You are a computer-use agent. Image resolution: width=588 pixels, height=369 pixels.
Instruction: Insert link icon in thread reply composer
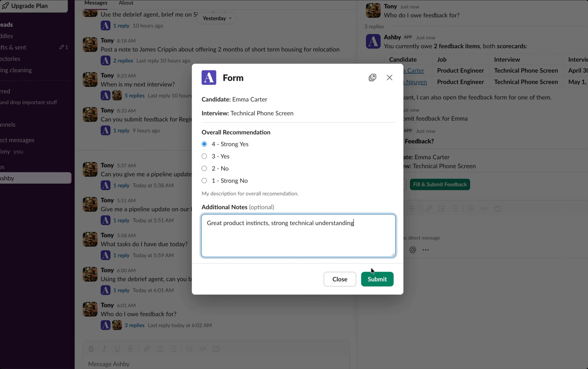point(428,209)
